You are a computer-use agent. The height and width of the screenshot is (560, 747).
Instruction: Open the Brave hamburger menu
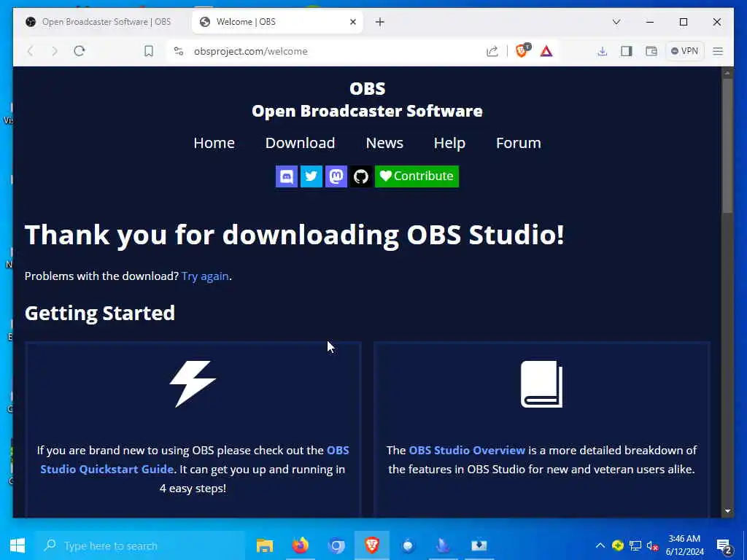coord(718,51)
